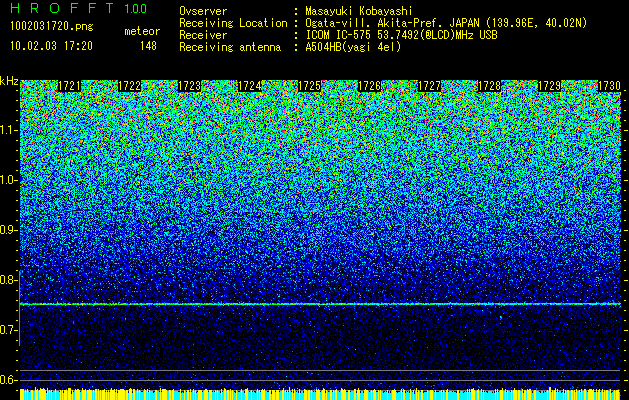This screenshot has height=400, width=629.
Task: Click the Ogata-vill. Akita-Pref. JAPAN location text
Action: 446,23
